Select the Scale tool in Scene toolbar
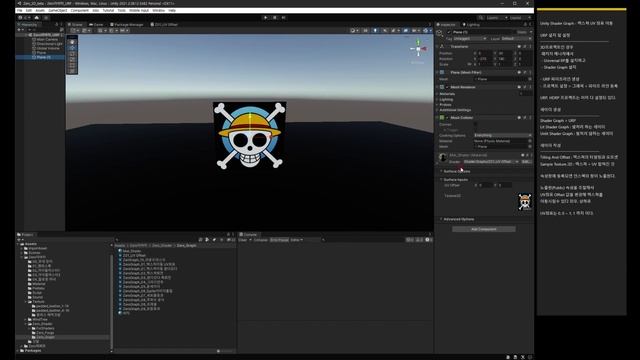Image resolution: width=640 pixels, height=360 pixels. click(72, 59)
